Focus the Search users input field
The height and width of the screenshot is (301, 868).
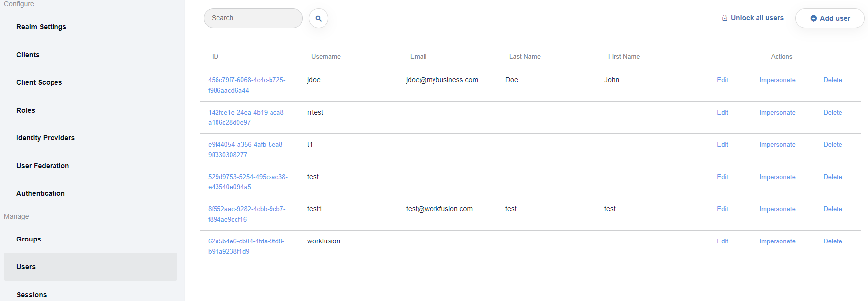pyautogui.click(x=253, y=18)
